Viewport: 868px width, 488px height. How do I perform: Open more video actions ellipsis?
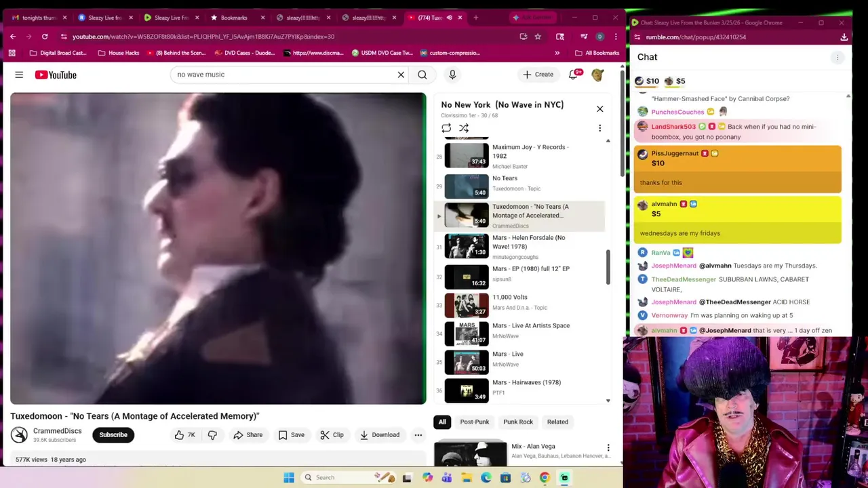418,435
